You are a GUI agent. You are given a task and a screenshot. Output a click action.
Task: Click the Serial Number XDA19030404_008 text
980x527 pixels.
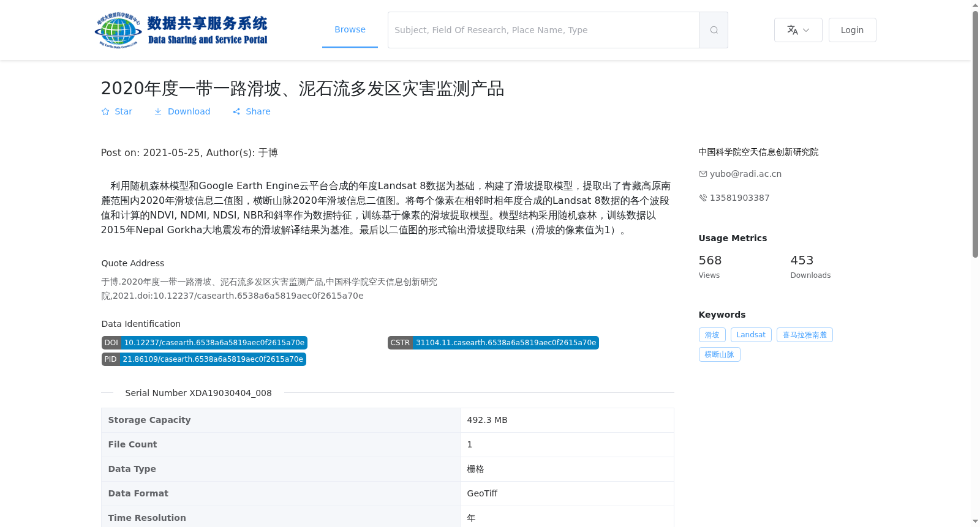coord(198,393)
